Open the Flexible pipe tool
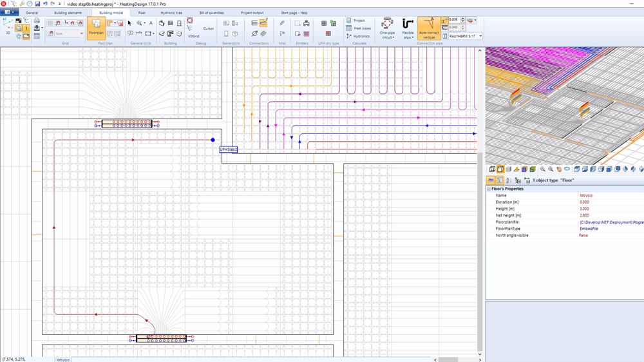The image size is (644, 362). [408, 28]
